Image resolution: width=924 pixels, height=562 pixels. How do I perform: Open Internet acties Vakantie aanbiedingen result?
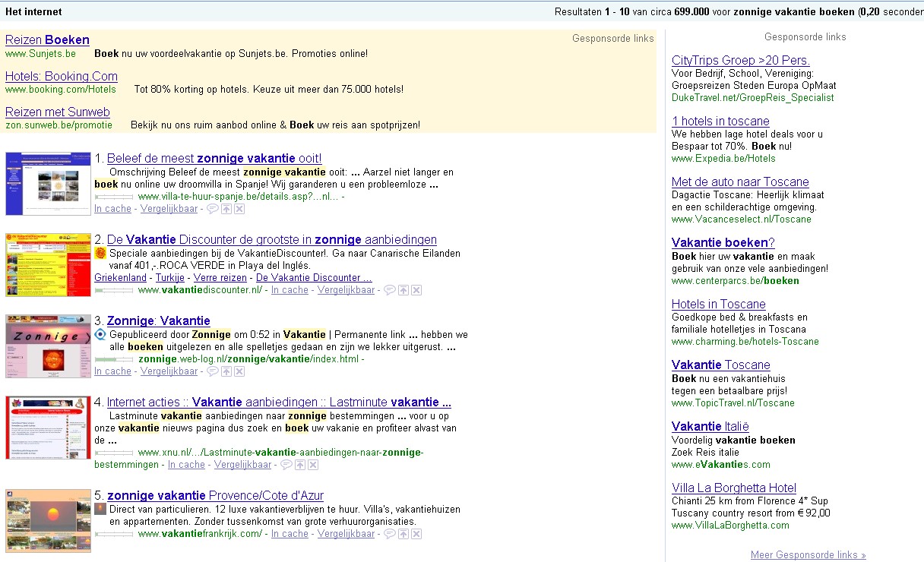pyautogui.click(x=279, y=402)
